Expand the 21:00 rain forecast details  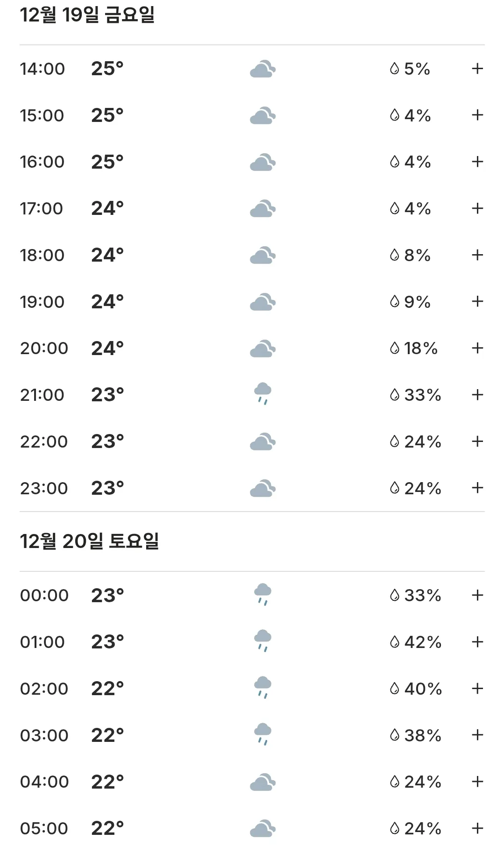tap(477, 395)
